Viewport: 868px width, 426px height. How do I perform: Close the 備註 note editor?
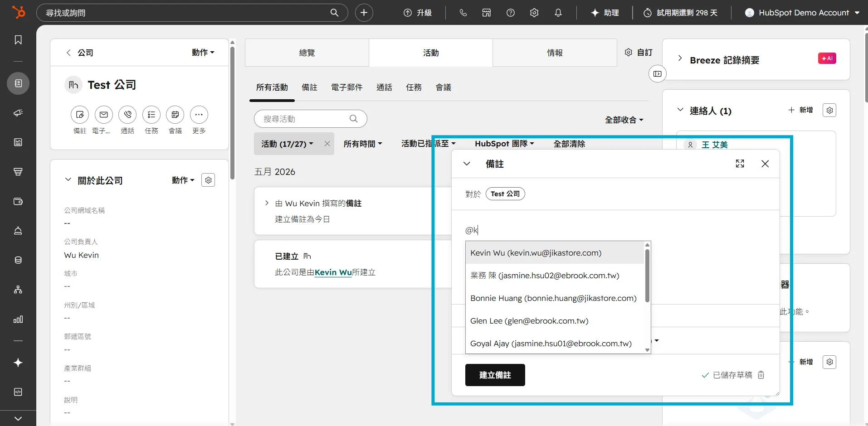[765, 164]
